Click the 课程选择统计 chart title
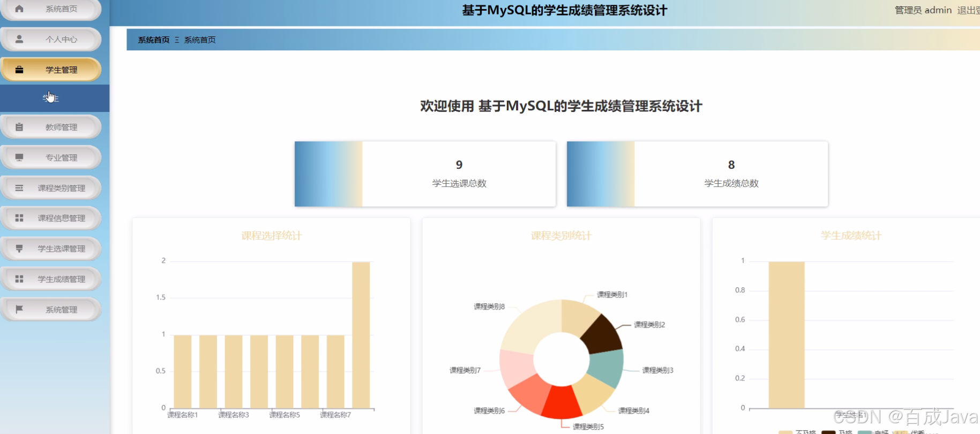Image resolution: width=980 pixels, height=434 pixels. pyautogui.click(x=272, y=236)
